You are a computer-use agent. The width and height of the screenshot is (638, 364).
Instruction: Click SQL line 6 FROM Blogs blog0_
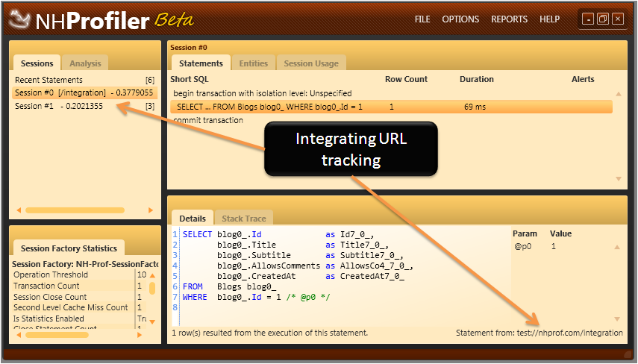pos(230,286)
